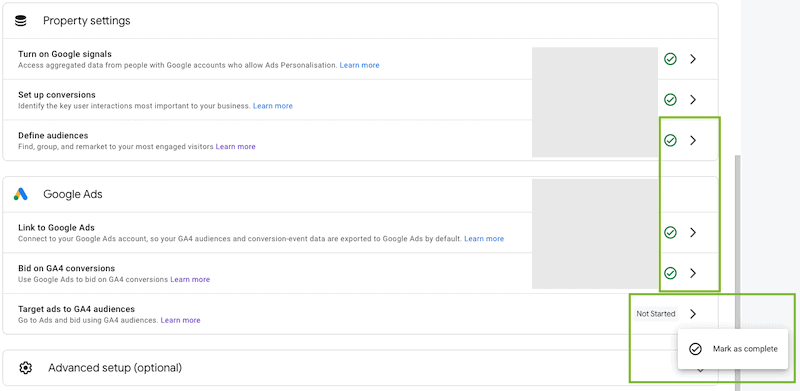
Task: Open Learn more link for Link to Google Ads
Action: pos(484,239)
